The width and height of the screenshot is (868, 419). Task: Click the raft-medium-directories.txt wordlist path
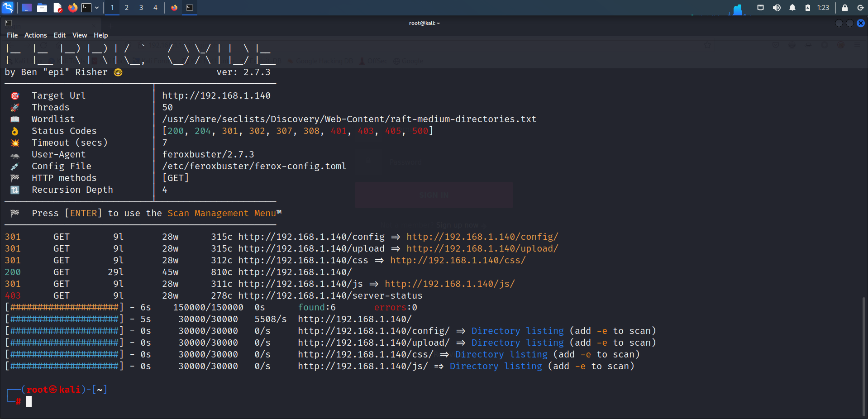point(349,119)
